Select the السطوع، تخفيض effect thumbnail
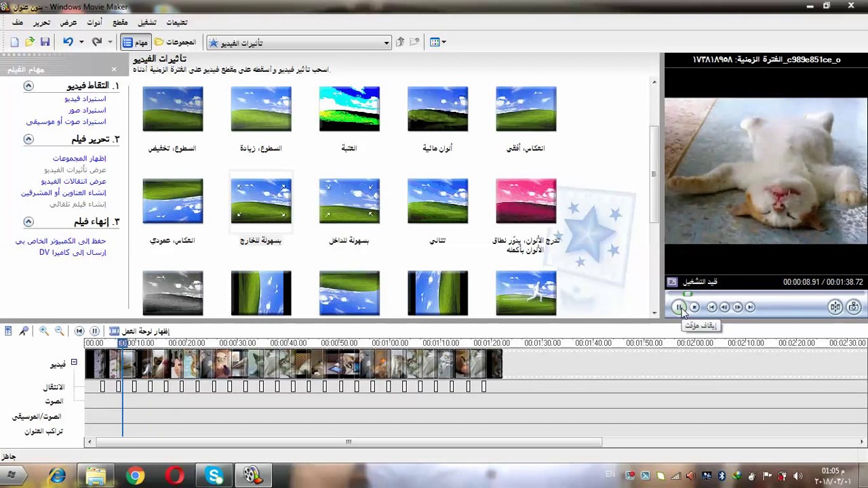 pyautogui.click(x=173, y=109)
